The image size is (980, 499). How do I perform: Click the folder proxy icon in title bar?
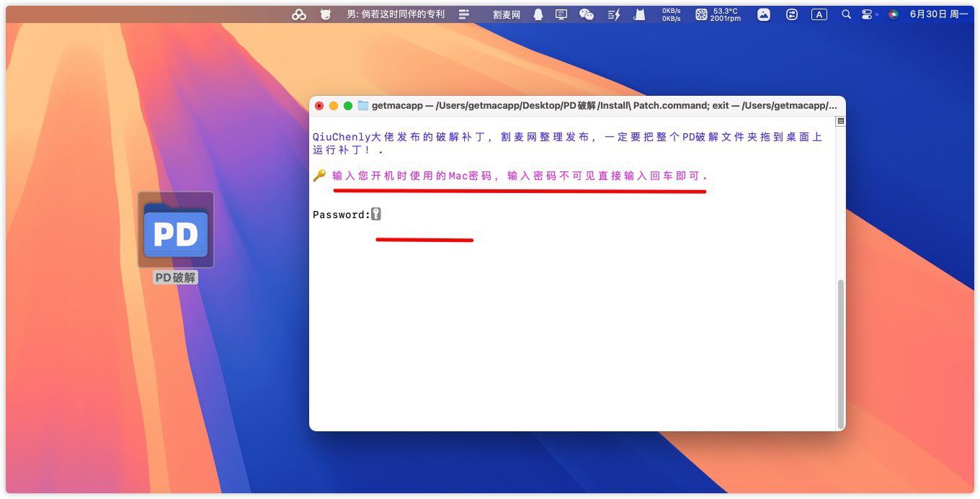pos(363,106)
